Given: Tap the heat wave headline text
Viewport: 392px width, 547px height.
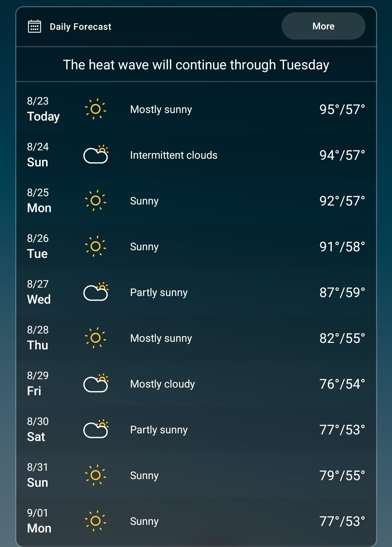Looking at the screenshot, I should tap(196, 65).
